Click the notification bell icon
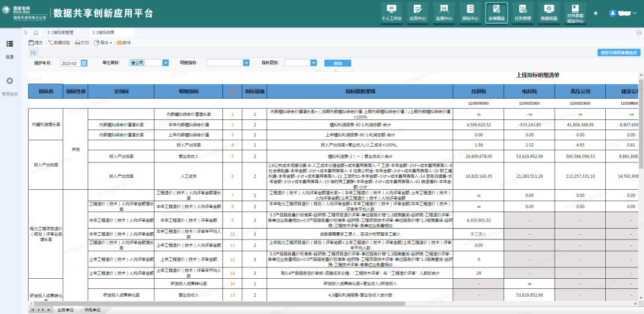Image resolution: width=644 pixels, height=314 pixels. 596,13
